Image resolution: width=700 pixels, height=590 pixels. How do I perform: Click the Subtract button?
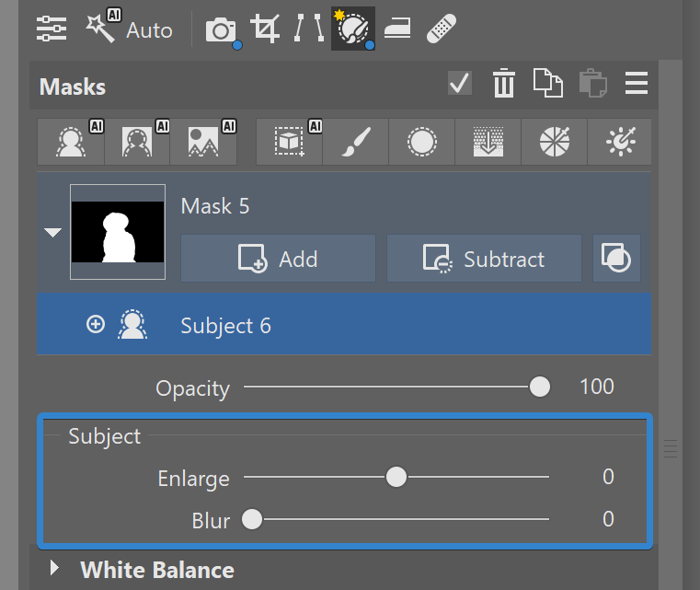[484, 259]
